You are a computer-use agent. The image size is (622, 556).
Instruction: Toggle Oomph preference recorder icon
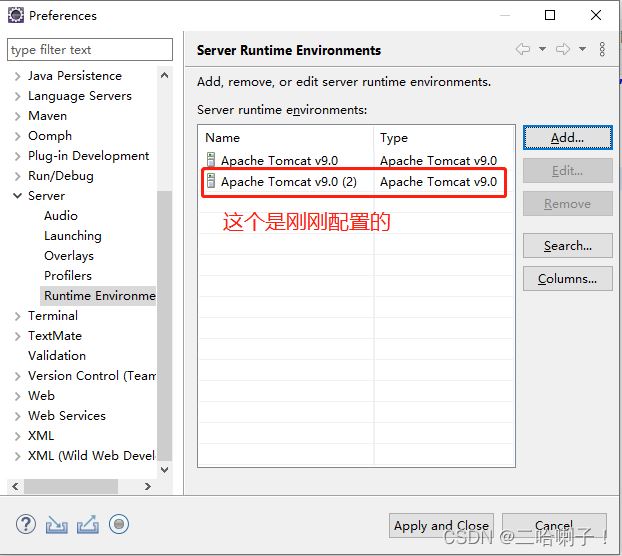pyautogui.click(x=119, y=524)
